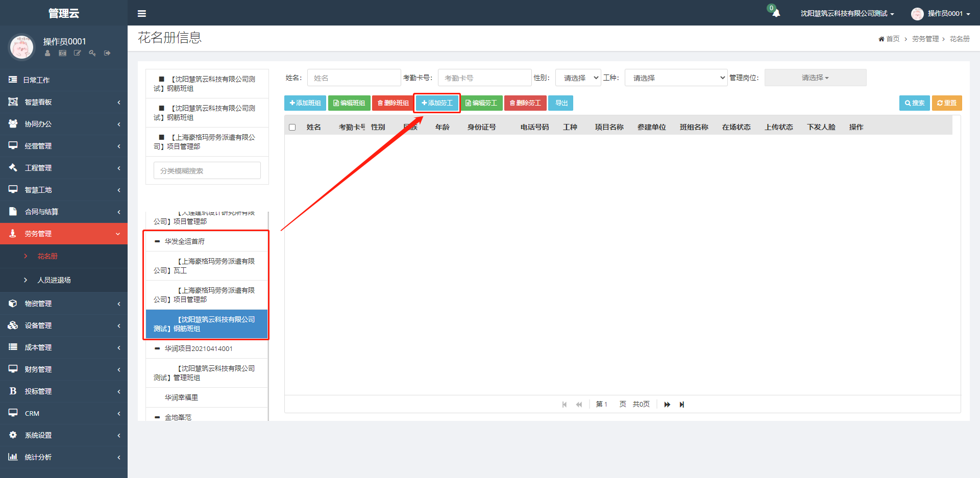Go to the last page icon
The width and height of the screenshot is (980, 478).
point(682,405)
